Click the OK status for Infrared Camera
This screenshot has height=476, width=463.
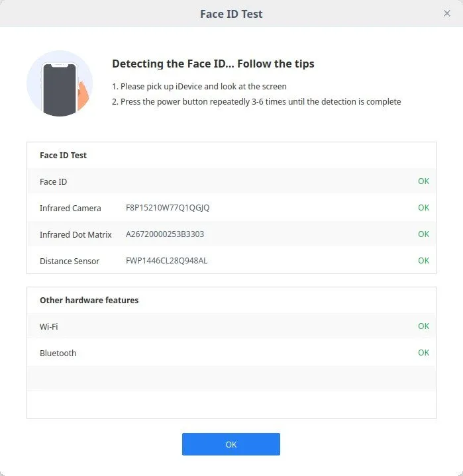(423, 207)
